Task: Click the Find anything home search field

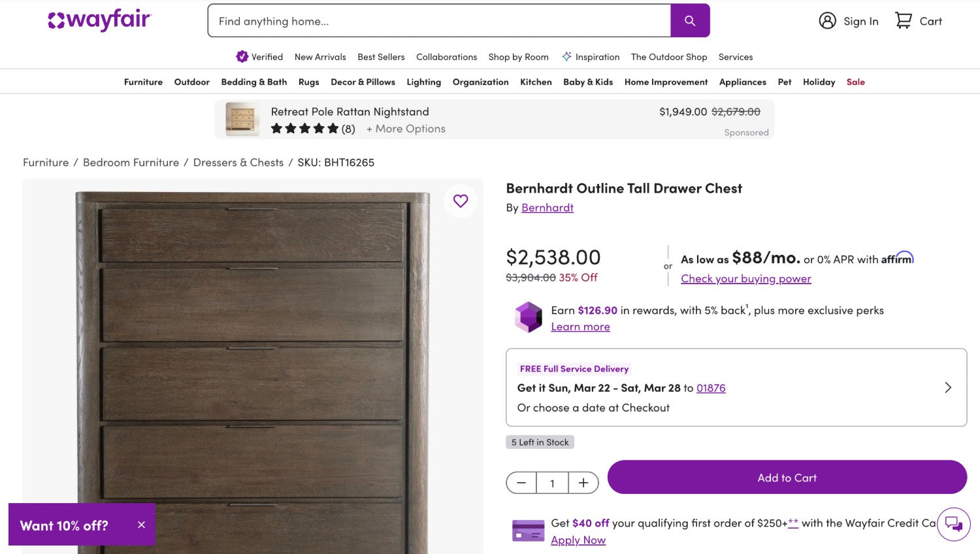Action: (439, 21)
